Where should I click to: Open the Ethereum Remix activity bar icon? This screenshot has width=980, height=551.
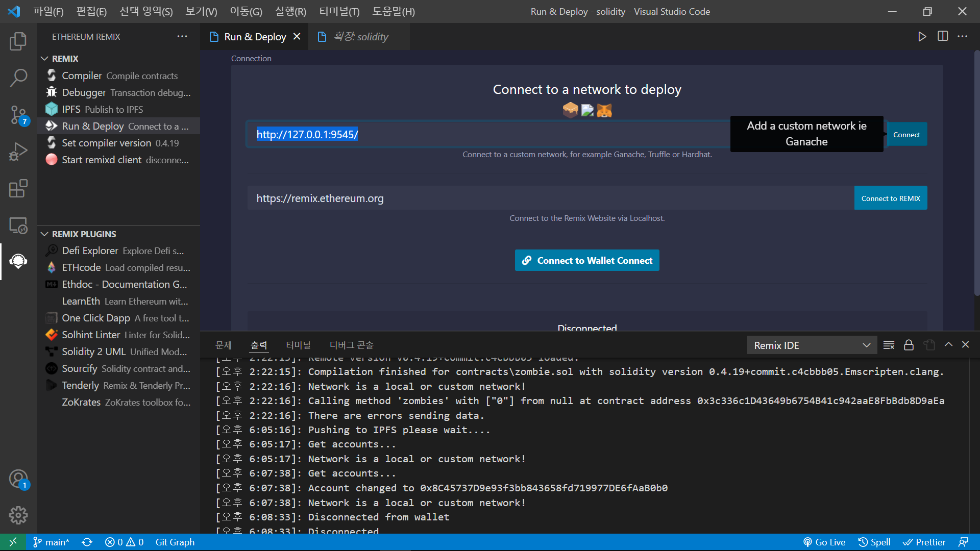click(x=18, y=261)
